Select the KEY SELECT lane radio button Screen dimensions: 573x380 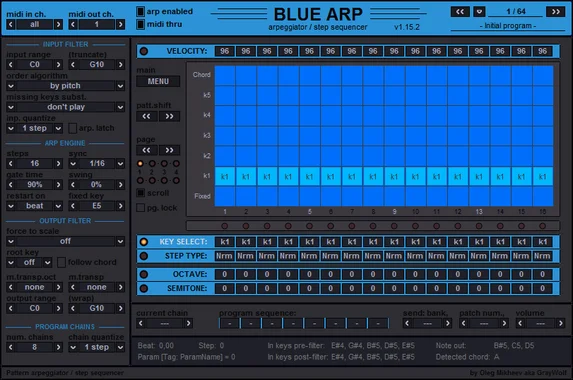pos(144,242)
